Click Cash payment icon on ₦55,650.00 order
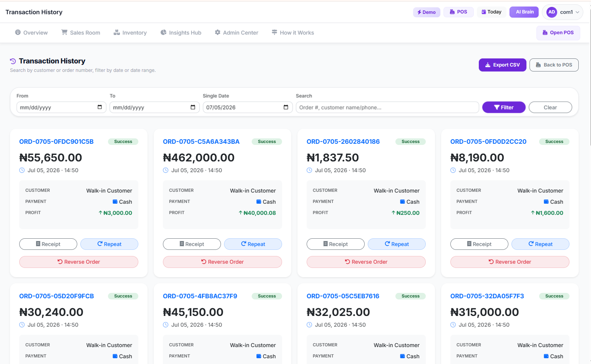 click(x=115, y=202)
